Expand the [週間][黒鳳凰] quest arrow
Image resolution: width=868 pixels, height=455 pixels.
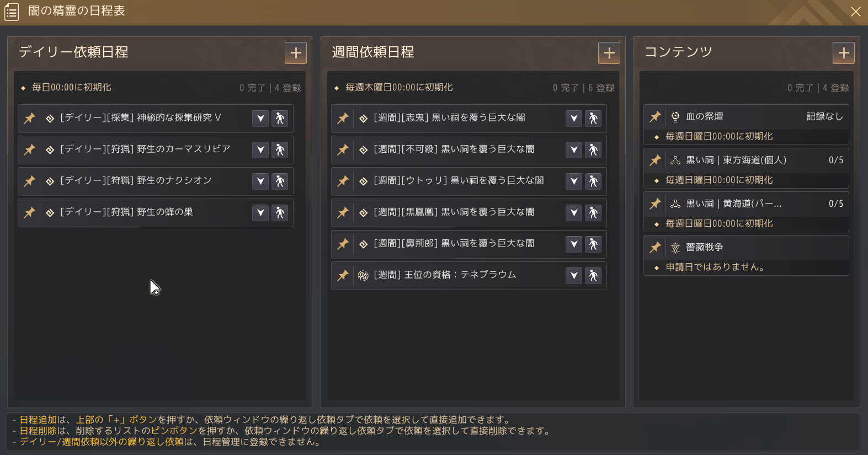(x=574, y=213)
